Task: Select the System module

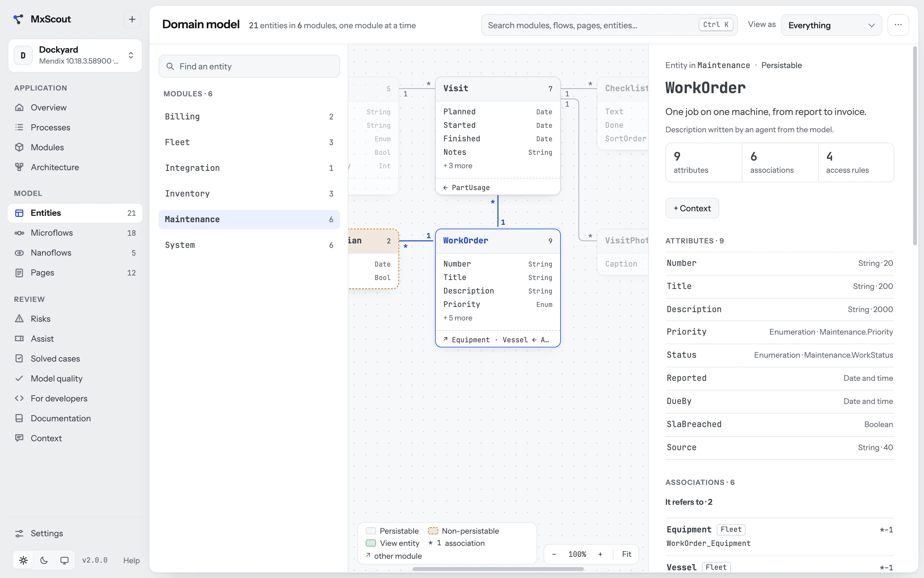Action: [x=249, y=245]
